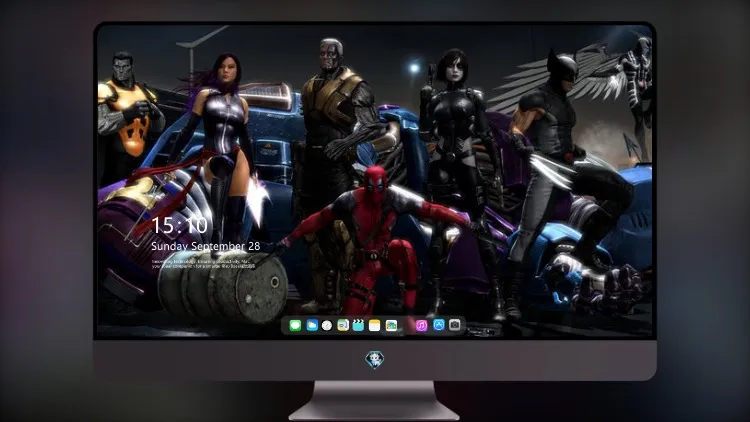
Task: Open the Camera app in the dock
Action: click(455, 325)
